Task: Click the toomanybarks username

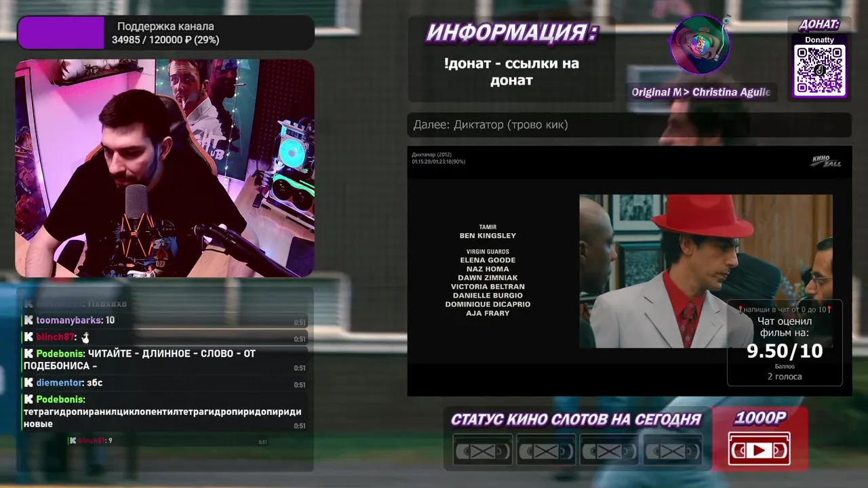Action: point(68,321)
